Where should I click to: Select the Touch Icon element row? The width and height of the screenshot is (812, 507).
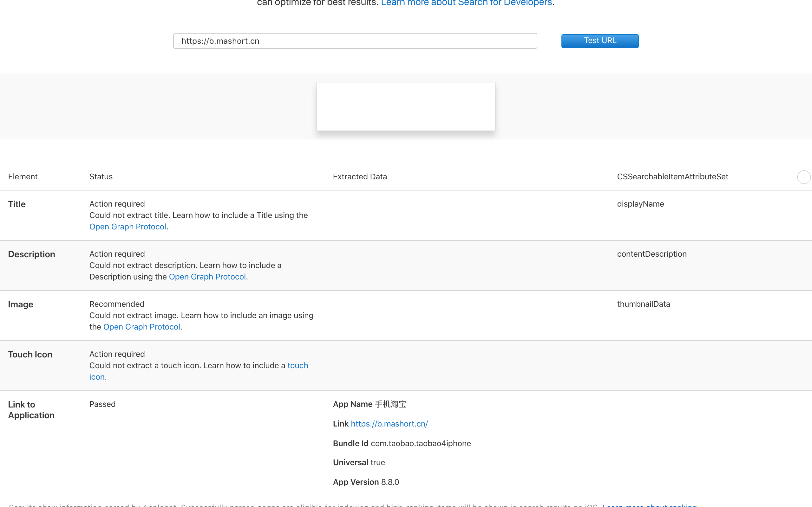[30, 354]
